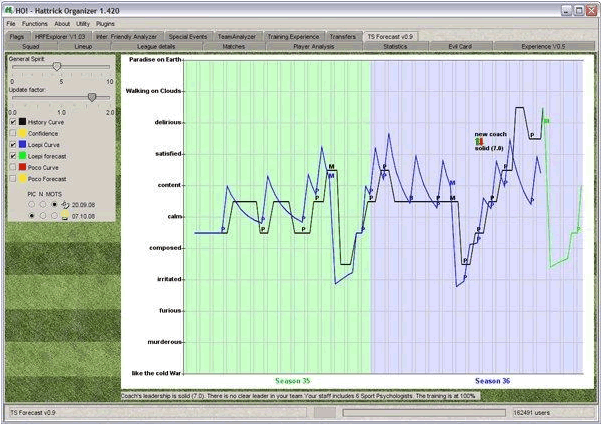The width and height of the screenshot is (602, 425).
Task: Click the green Loepi forecast color swatch
Action: [23, 157]
